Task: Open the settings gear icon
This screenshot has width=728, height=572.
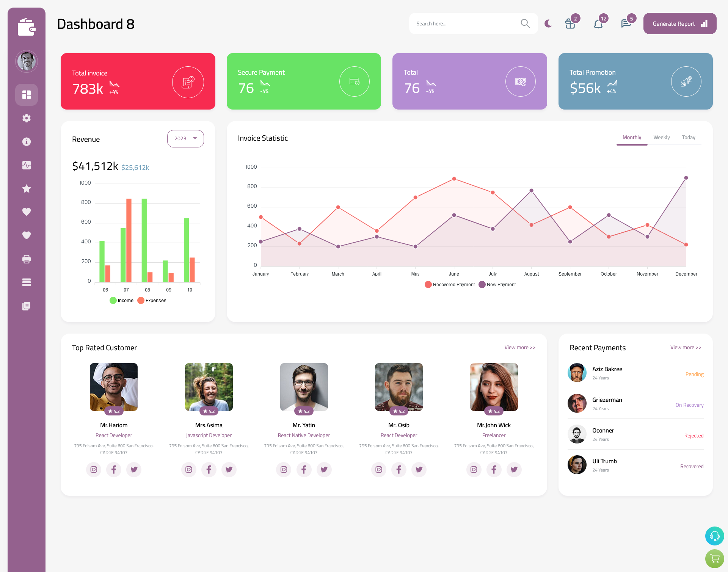Action: 27,118
